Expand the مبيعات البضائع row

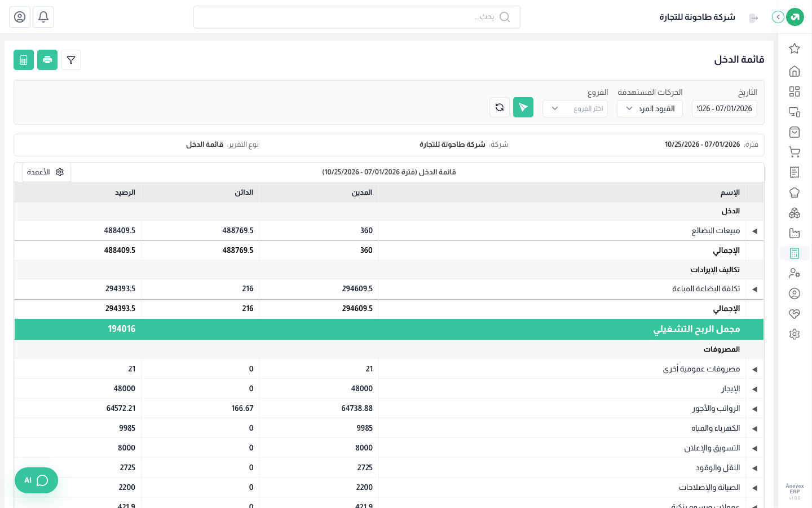click(x=754, y=231)
